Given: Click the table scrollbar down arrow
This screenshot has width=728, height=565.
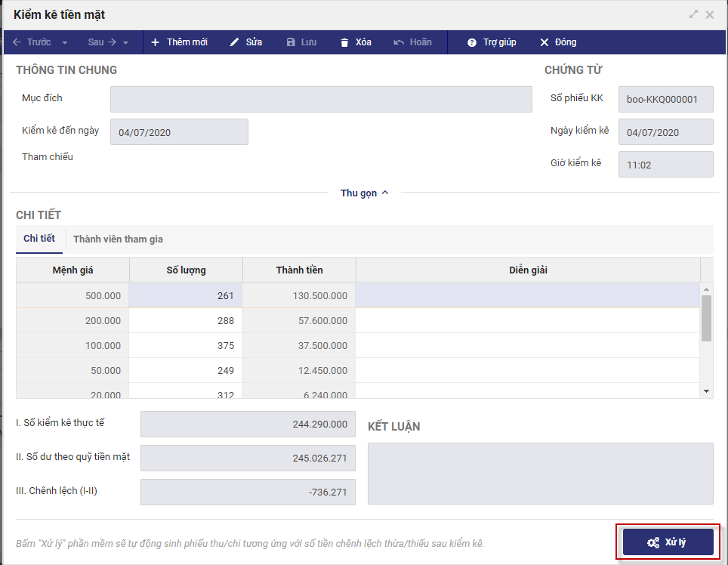Looking at the screenshot, I should tap(706, 391).
